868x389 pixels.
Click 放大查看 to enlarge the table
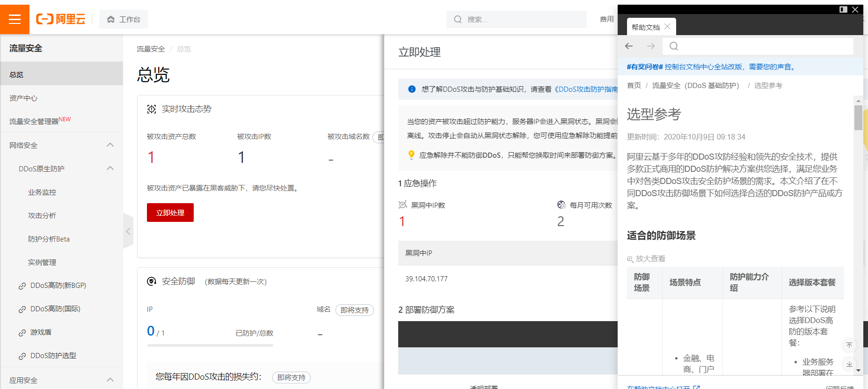(x=646, y=258)
